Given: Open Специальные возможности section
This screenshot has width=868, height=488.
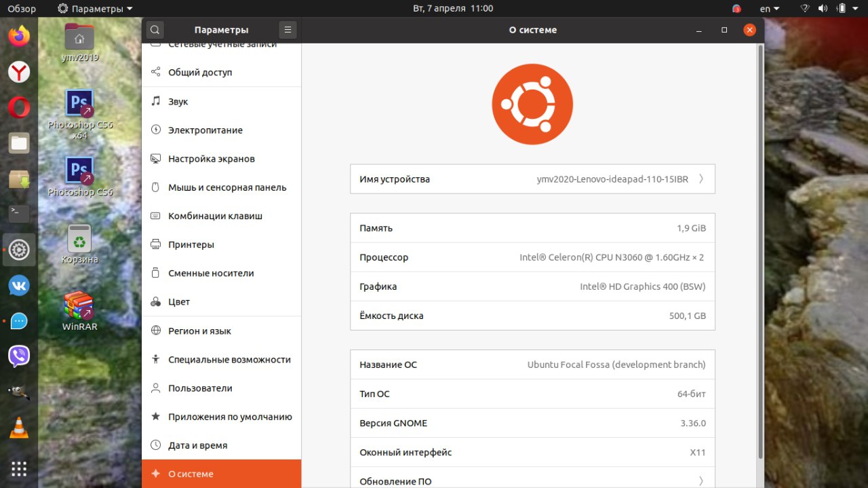Looking at the screenshot, I should click(222, 360).
